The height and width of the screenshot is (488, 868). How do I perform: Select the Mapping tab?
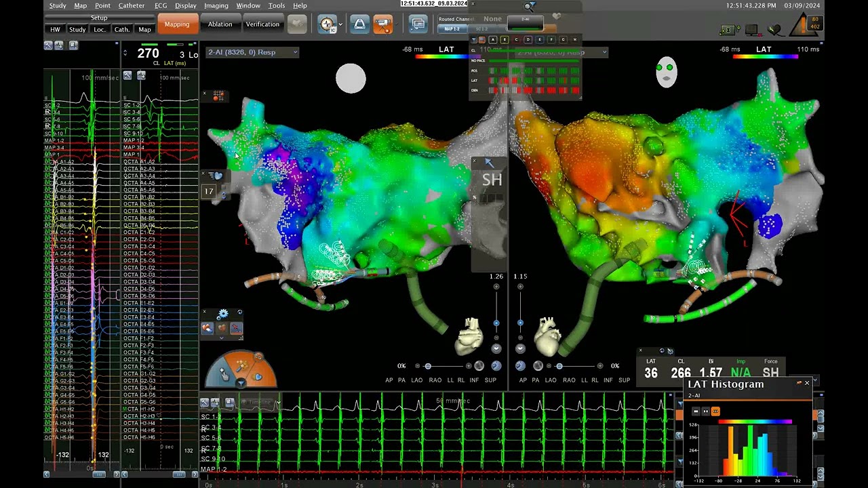click(x=177, y=24)
